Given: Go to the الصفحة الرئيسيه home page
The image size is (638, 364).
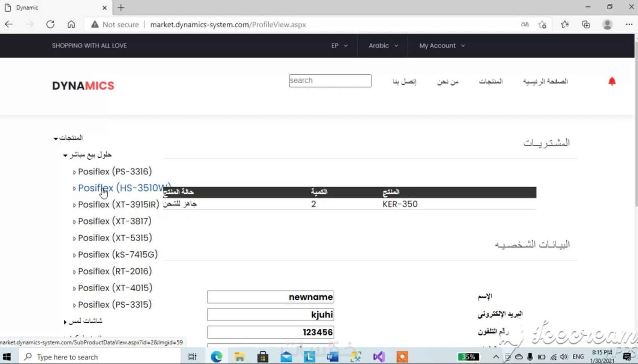Looking at the screenshot, I should 545,81.
